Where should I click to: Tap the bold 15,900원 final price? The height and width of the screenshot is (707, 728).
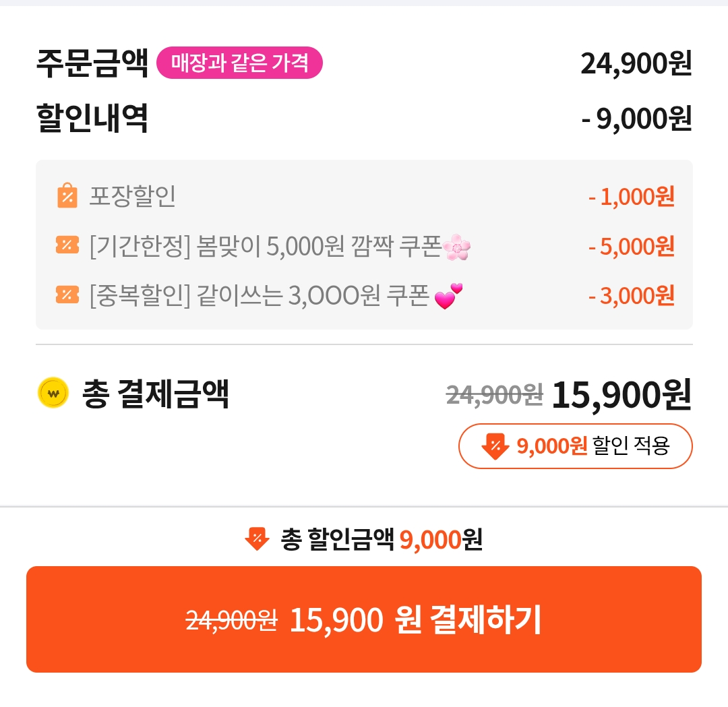coord(621,395)
